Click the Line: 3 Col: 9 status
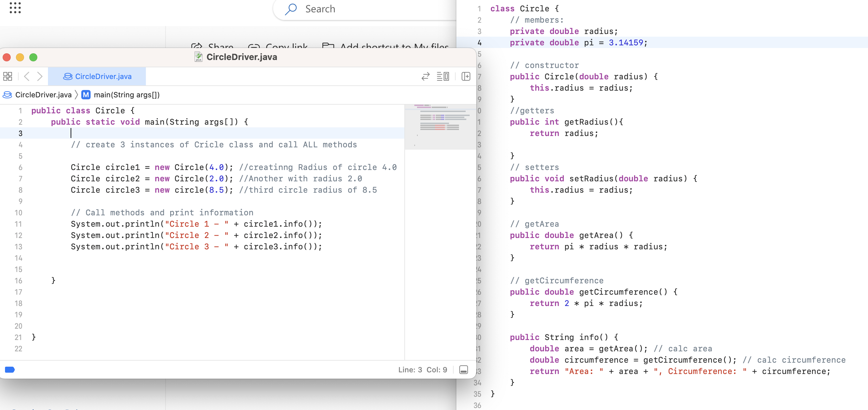This screenshot has width=868, height=410. [423, 370]
